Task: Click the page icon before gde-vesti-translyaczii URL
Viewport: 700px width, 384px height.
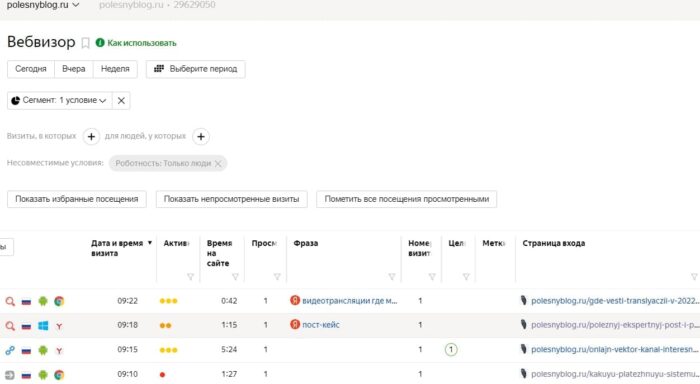Action: [524, 301]
